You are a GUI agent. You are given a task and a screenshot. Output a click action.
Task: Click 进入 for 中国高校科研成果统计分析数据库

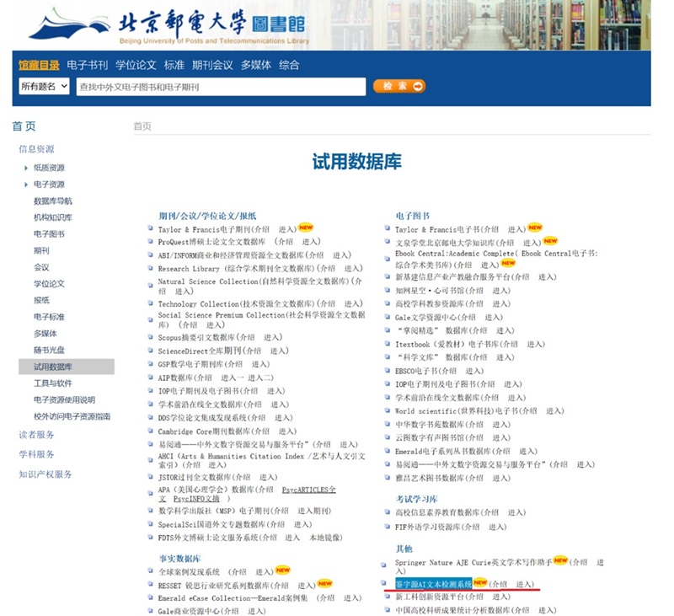(546, 610)
